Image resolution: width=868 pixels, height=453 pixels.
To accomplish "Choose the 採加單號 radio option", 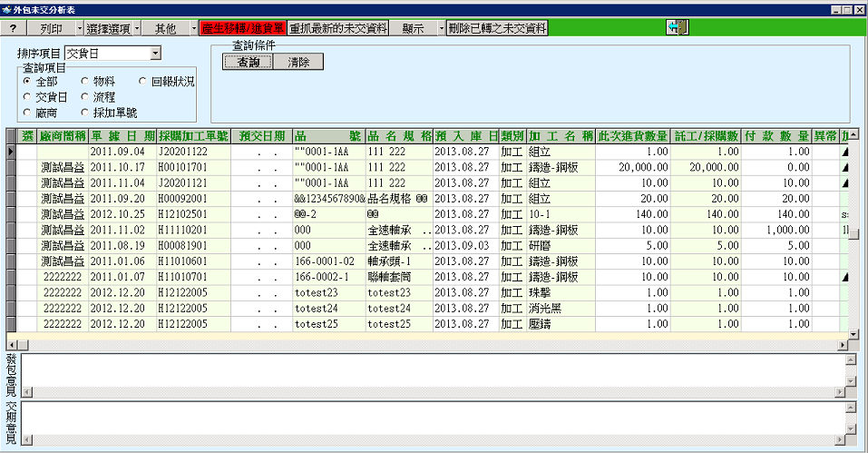I will point(85,113).
